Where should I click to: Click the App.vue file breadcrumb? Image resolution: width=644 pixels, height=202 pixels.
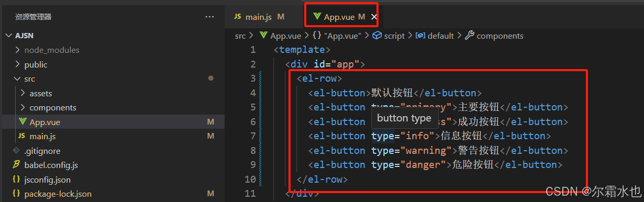point(285,36)
